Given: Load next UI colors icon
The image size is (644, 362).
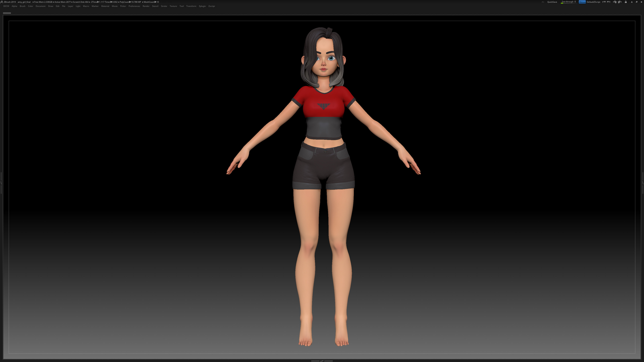Looking at the screenshot, I should 608,2.
